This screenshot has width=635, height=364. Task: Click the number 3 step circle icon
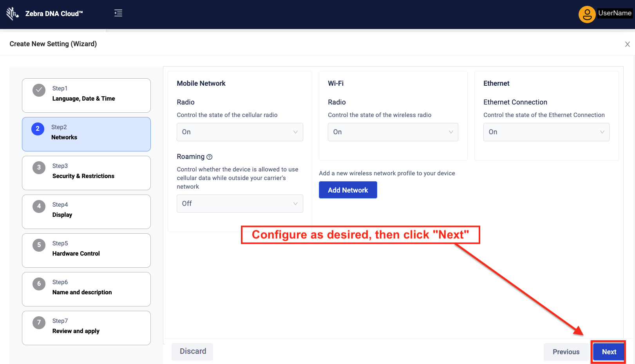coord(39,168)
